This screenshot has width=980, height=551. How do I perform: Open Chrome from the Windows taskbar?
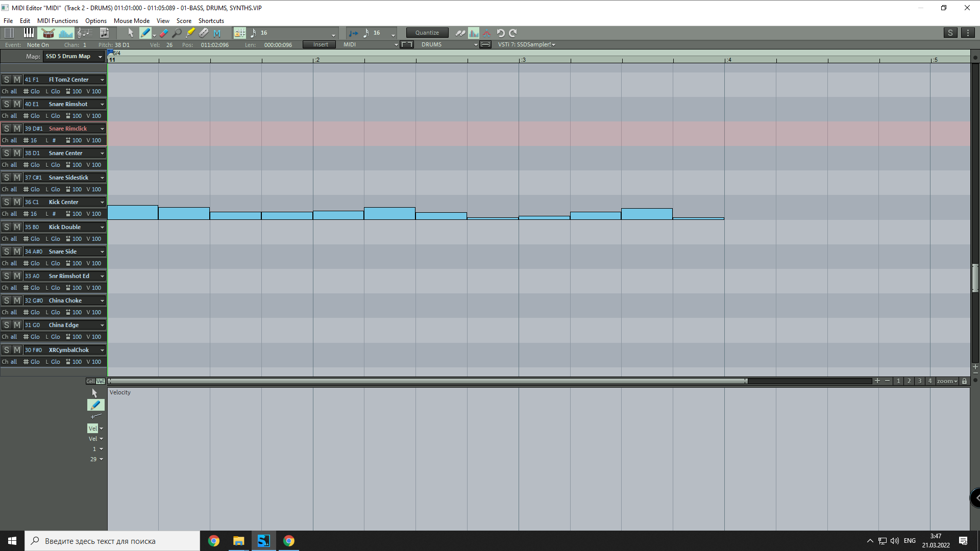(x=214, y=541)
